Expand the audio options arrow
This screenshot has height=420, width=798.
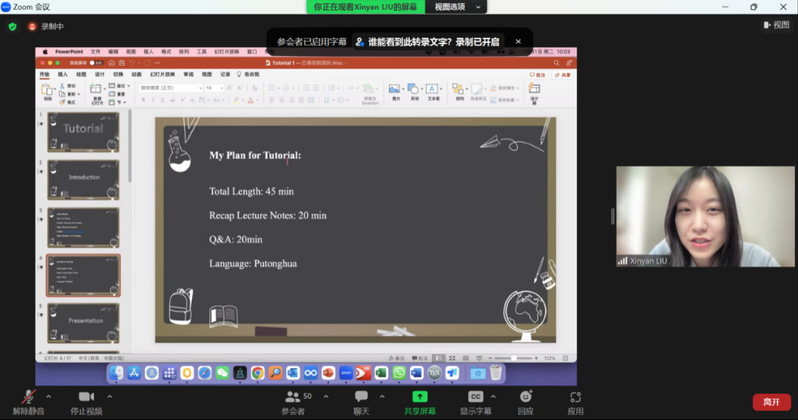(x=51, y=396)
